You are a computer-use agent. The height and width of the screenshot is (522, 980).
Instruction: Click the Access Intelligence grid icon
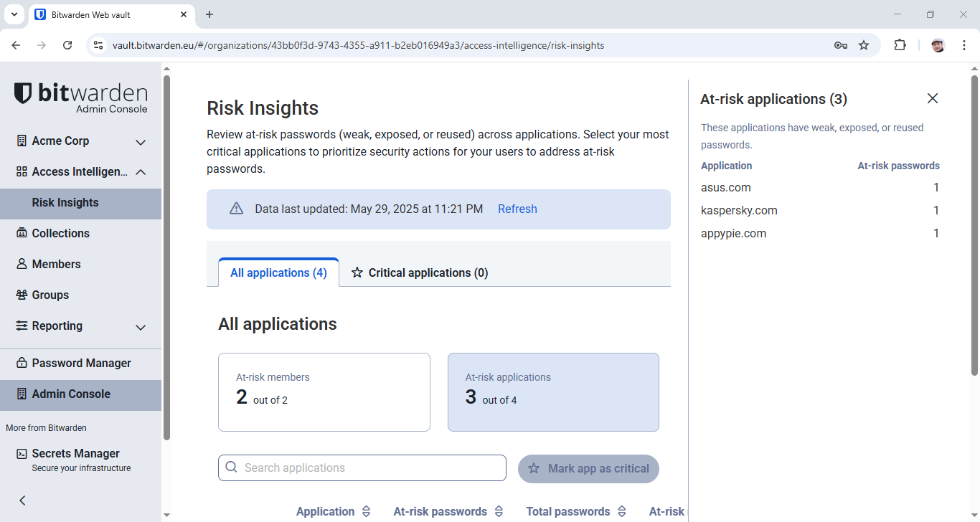tap(22, 172)
